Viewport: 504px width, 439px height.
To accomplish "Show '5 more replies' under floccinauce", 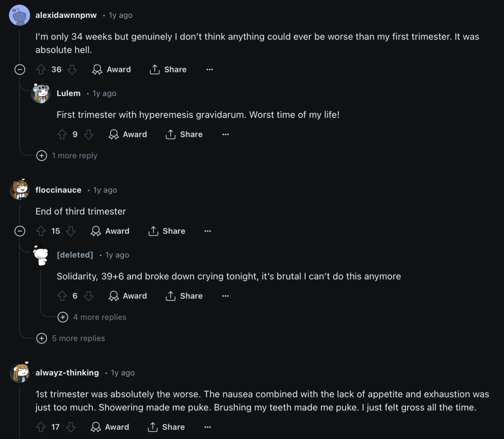I will (x=42, y=338).
